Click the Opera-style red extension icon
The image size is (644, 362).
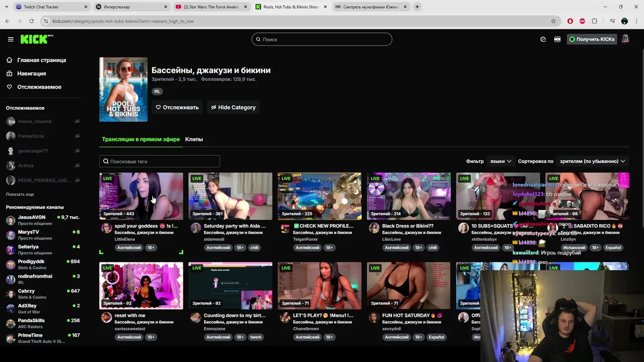[570, 21]
